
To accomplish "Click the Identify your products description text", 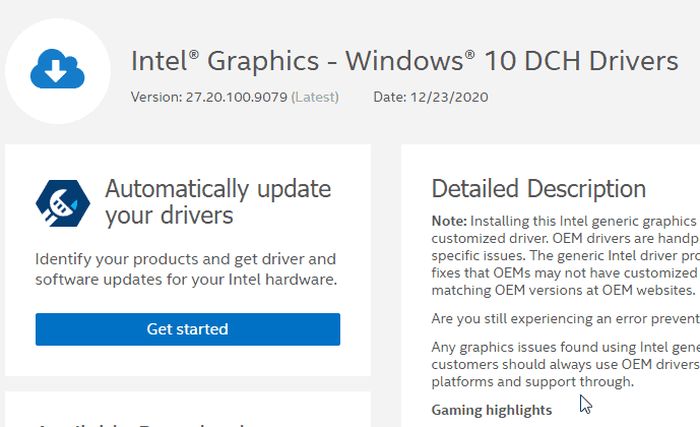I will click(186, 269).
